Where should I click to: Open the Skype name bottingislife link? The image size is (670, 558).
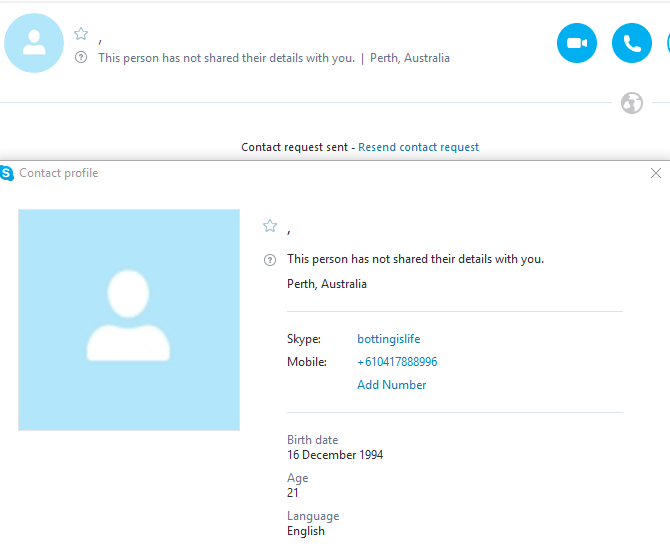(388, 339)
